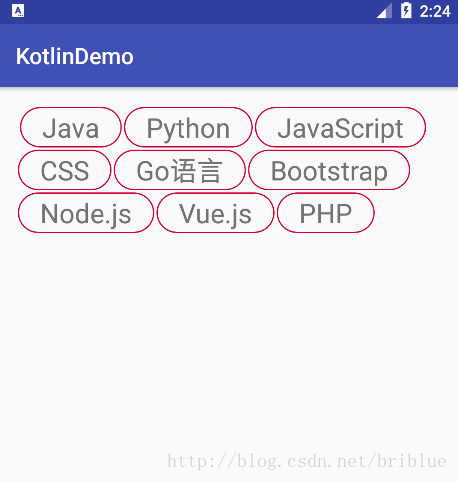Click the KotlinDemo app title
The image size is (458, 481).
coord(75,56)
